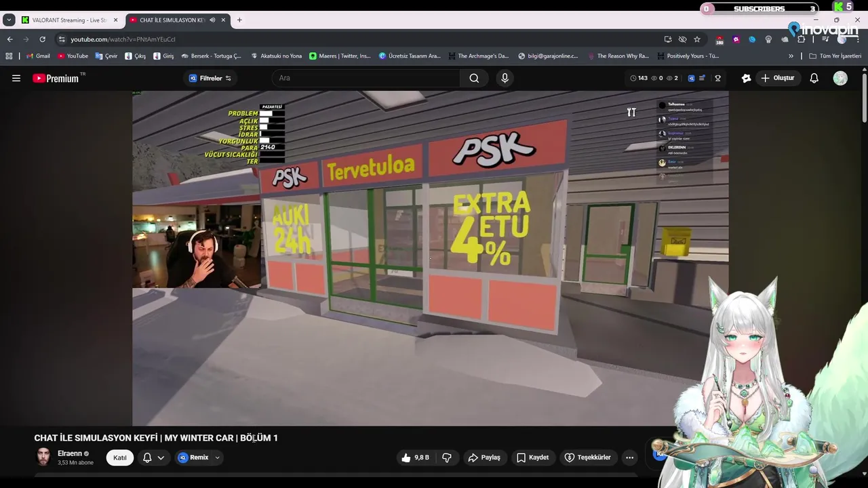Go forward with the browser forward arrow
The height and width of the screenshot is (488, 868).
(26, 39)
